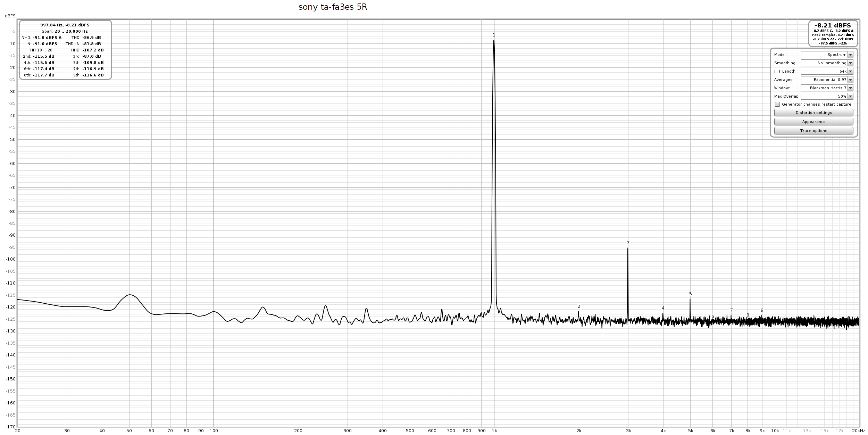
Task: Click the Peak sample -8.21 dBFS line
Action: [x=833, y=35]
